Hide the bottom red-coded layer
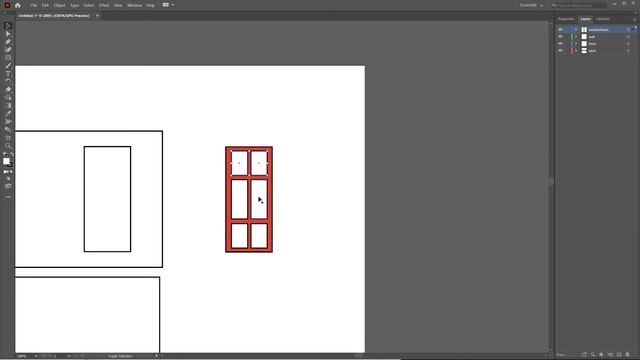Viewport: 640px width, 360px height. [560, 51]
